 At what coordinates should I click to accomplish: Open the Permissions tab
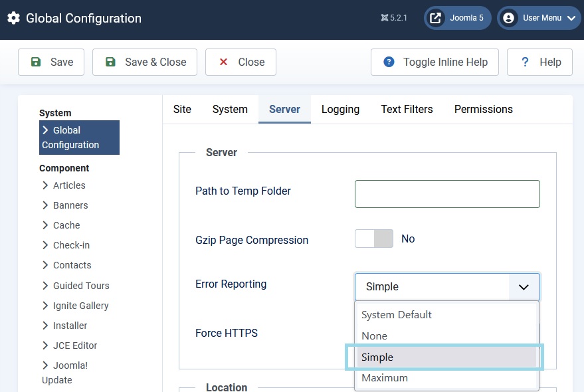point(484,109)
